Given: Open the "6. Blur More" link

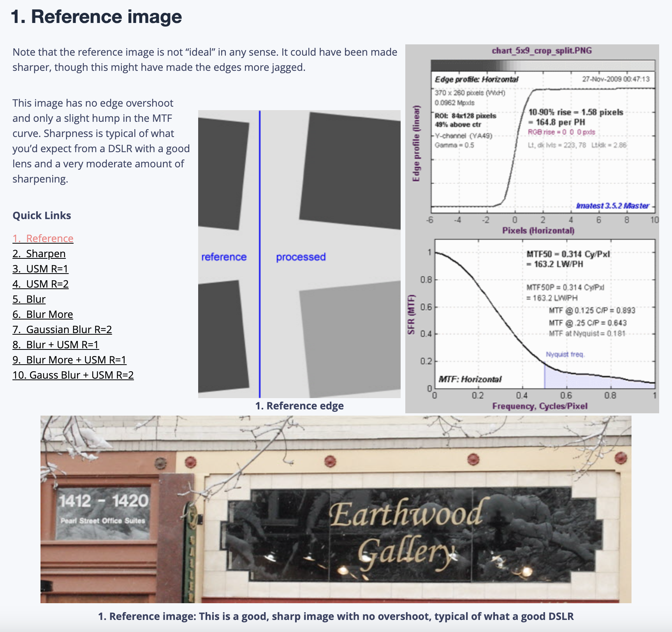Looking at the screenshot, I should click(x=43, y=314).
